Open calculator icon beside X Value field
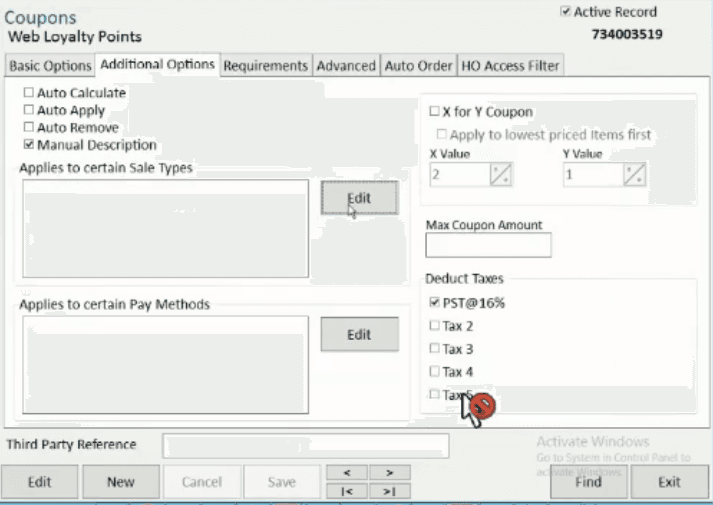The height and width of the screenshot is (505, 713). point(501,174)
